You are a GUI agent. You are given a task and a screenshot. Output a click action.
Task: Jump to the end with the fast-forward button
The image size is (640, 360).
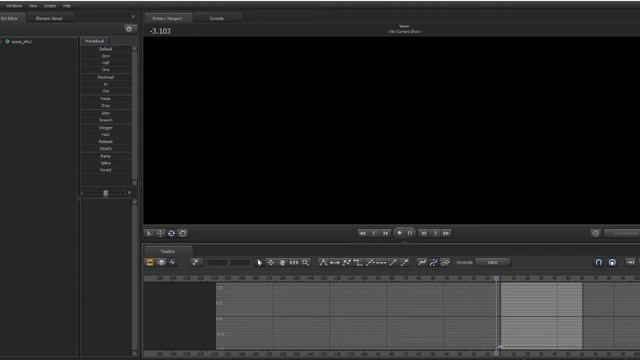[447, 233]
